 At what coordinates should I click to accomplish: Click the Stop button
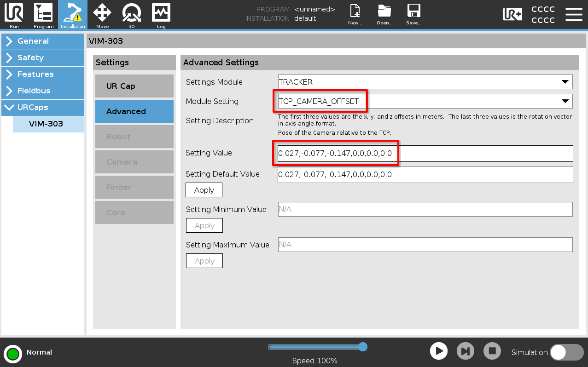(492, 351)
